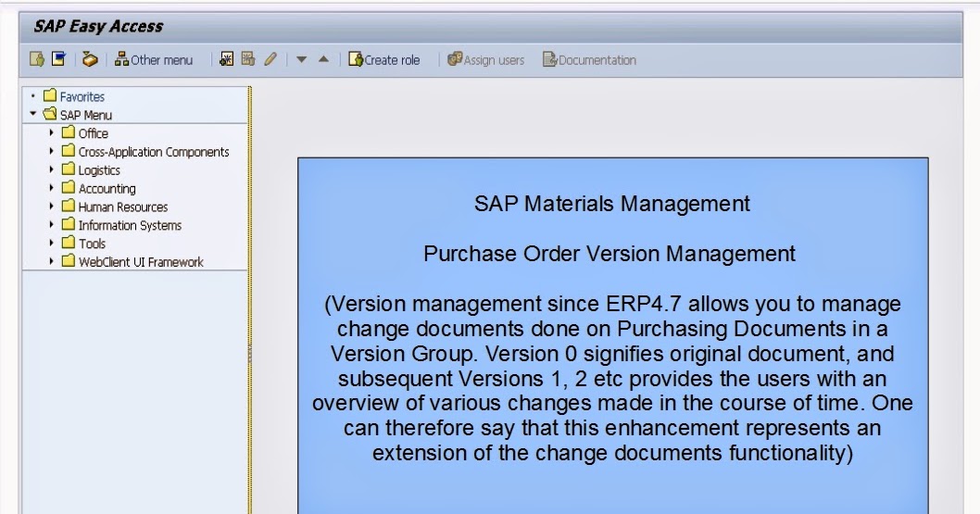This screenshot has width=980, height=514.
Task: Click the Office folder icon
Action: [69, 132]
